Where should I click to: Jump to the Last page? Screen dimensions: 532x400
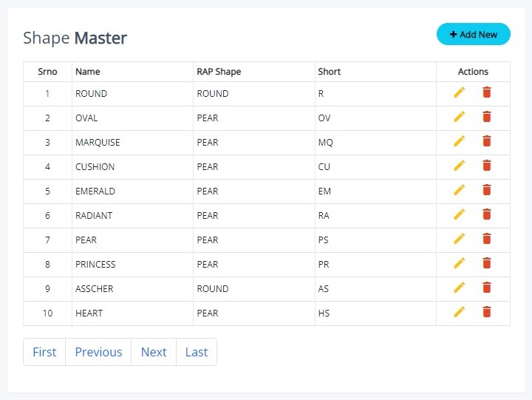197,352
